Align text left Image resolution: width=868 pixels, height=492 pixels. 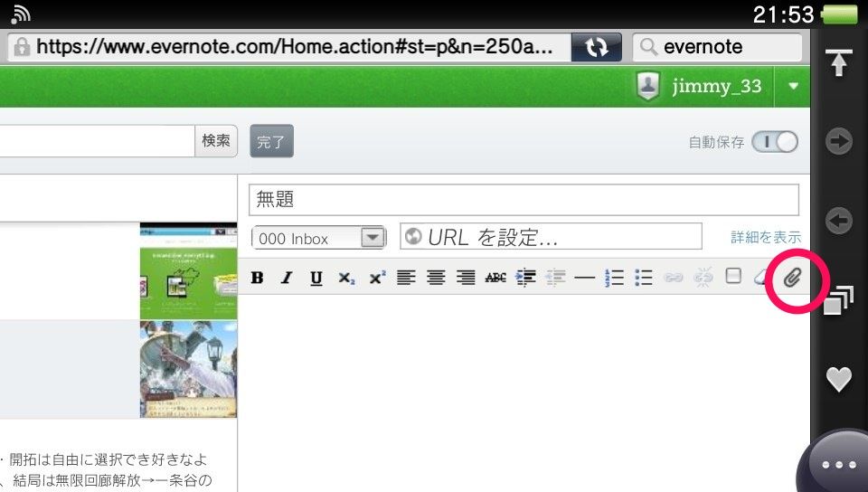tap(406, 278)
